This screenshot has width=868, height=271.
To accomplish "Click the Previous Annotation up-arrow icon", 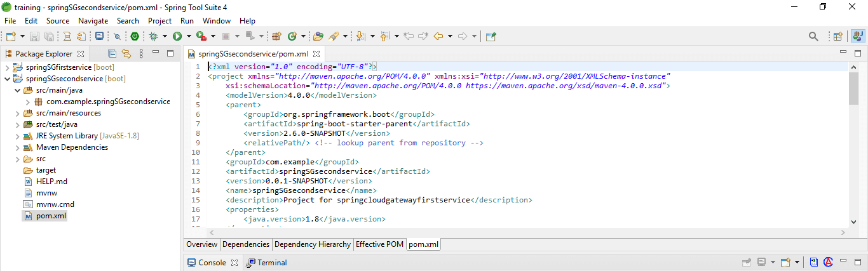I will (384, 37).
